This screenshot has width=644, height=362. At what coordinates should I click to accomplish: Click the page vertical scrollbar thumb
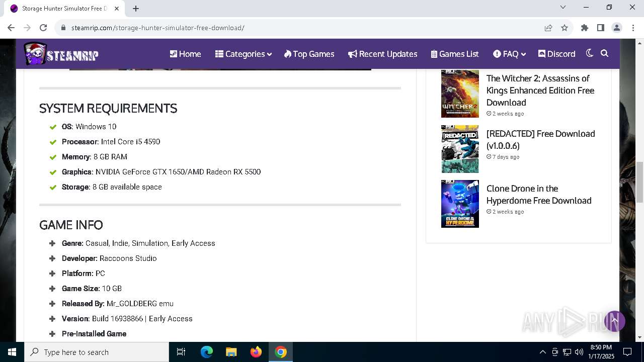coord(640,182)
